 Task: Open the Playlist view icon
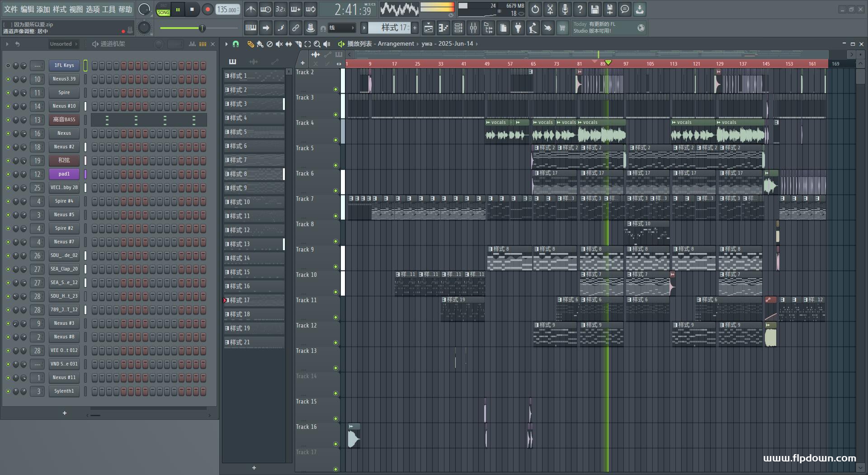429,28
